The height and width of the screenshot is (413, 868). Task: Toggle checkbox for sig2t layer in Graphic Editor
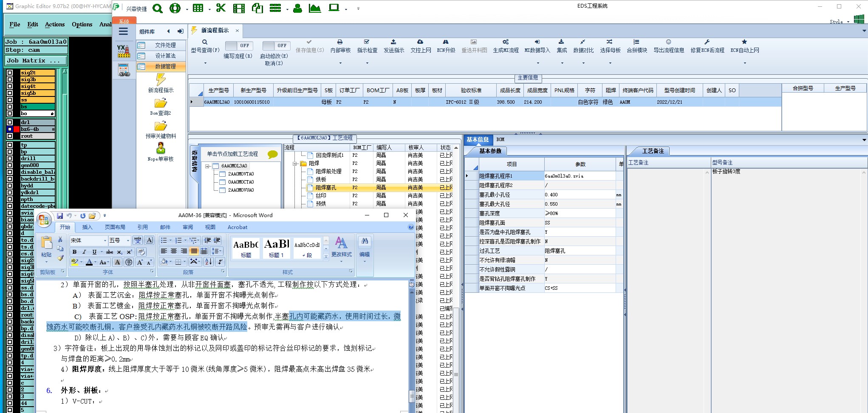(10, 73)
